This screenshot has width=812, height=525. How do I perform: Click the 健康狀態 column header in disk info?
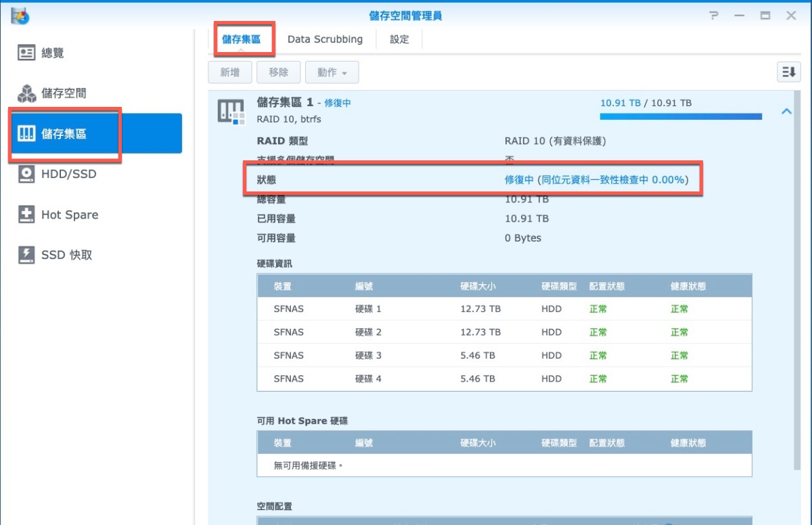(x=688, y=286)
